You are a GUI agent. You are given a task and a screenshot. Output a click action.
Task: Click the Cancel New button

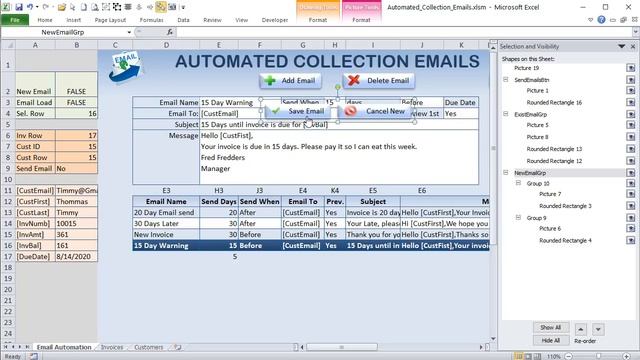tap(375, 111)
